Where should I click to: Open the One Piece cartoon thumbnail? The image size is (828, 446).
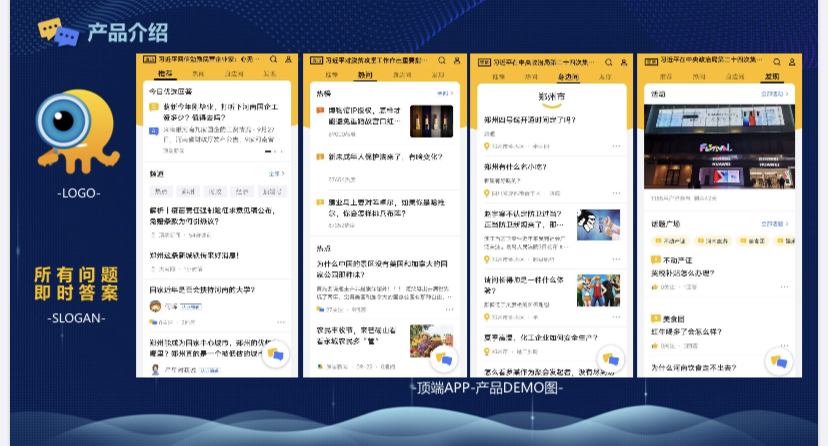tap(598, 290)
